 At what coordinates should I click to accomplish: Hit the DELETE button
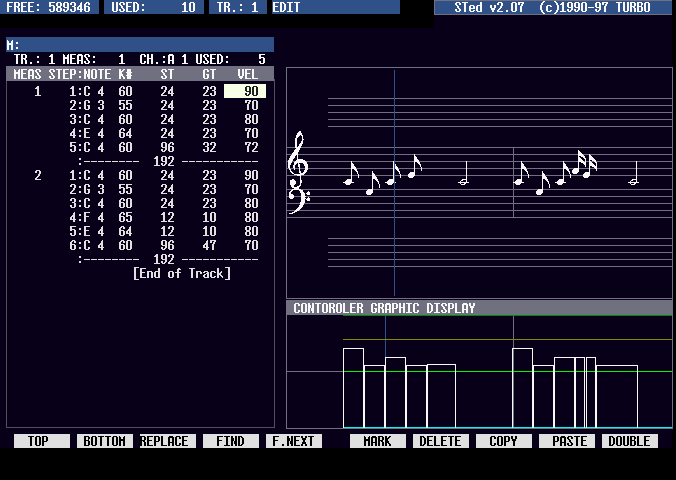tap(441, 441)
